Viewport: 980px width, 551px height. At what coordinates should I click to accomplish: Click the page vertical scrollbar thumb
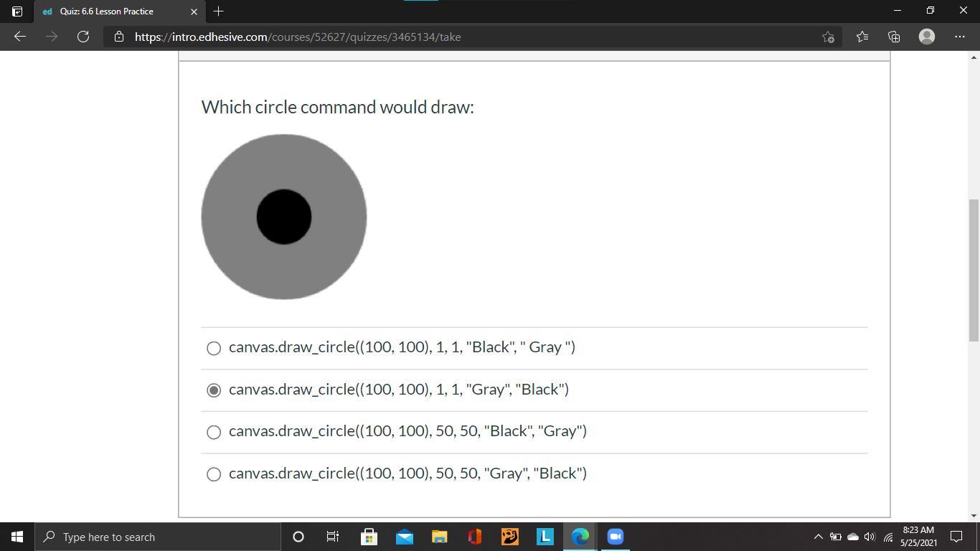(974, 270)
